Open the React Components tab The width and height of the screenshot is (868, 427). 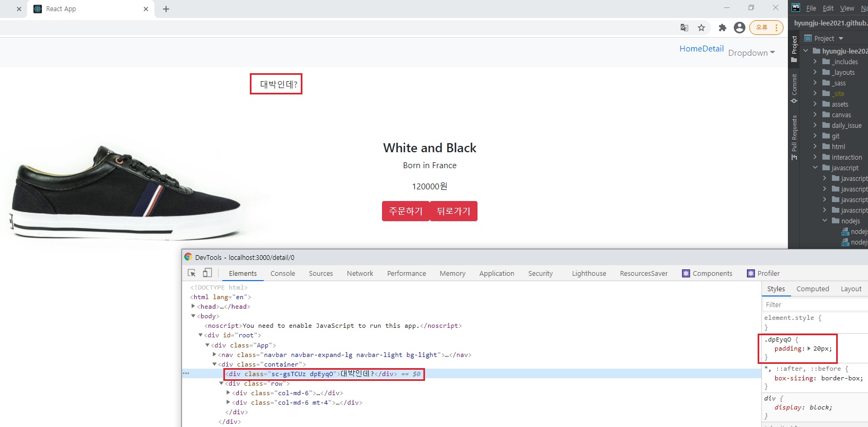pyautogui.click(x=707, y=274)
